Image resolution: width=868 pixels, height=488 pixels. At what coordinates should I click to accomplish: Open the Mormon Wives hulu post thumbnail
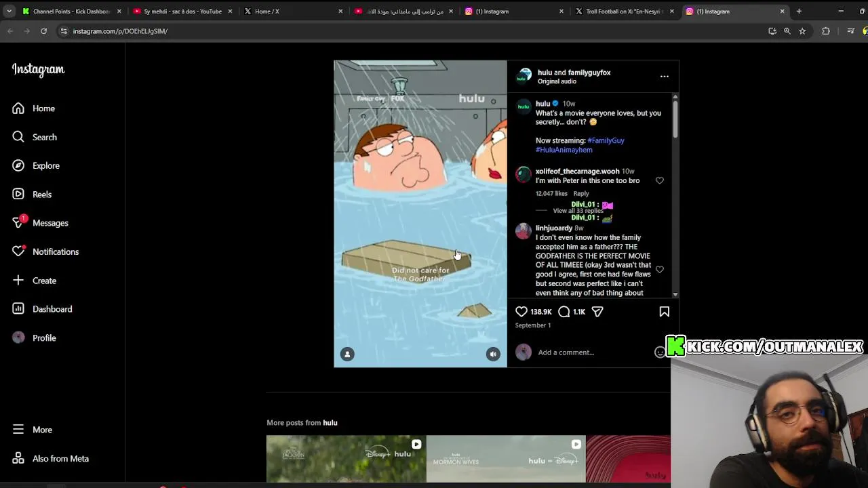coord(506,459)
